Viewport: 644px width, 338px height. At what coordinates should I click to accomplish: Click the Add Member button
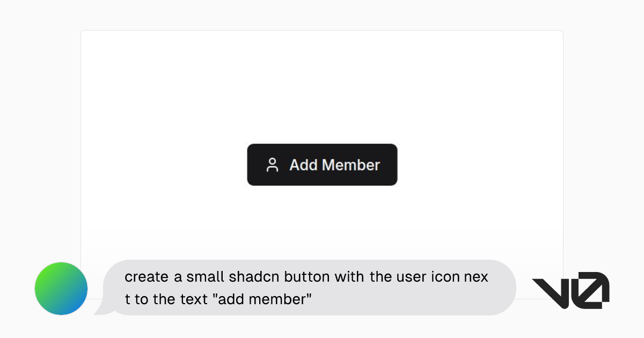coord(322,165)
